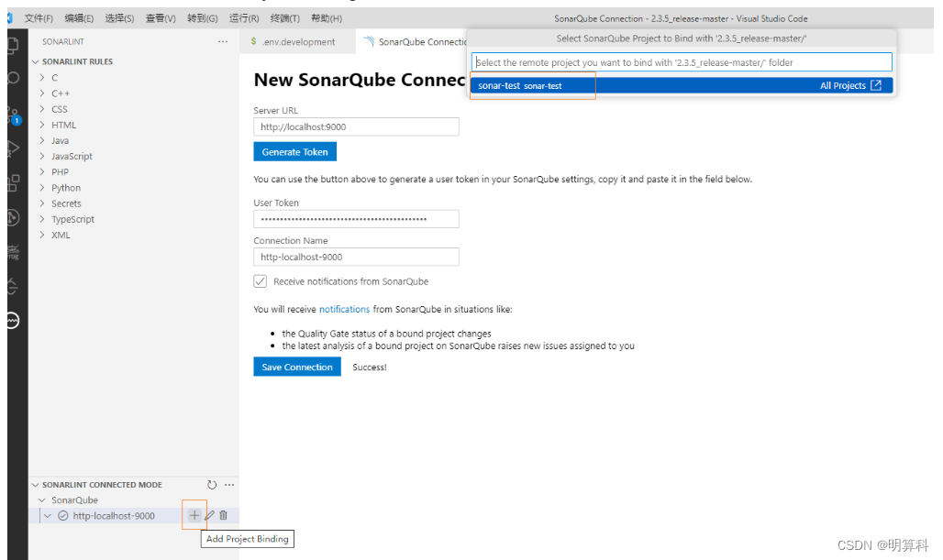Open the 终端(T) menu
Viewport: 943px width, 560px height.
[x=285, y=18]
